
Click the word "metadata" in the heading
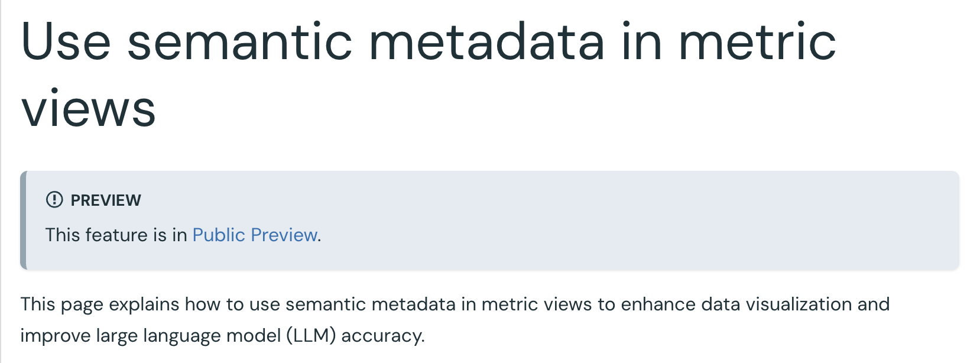coord(488,41)
